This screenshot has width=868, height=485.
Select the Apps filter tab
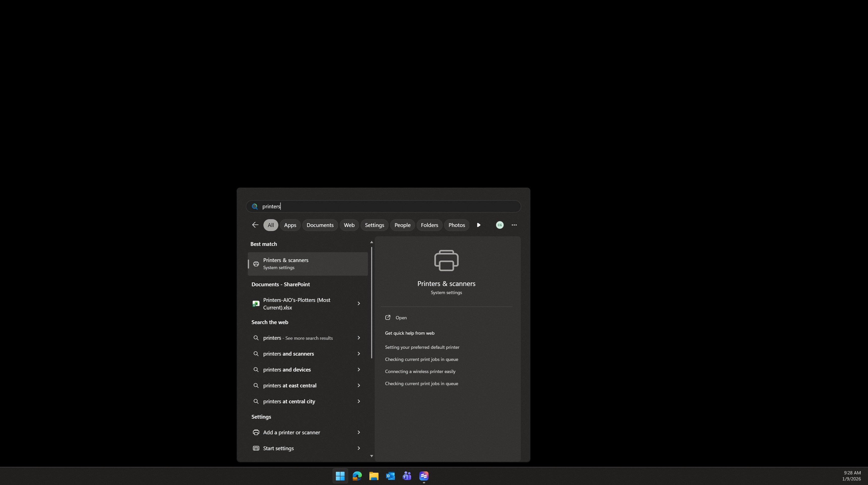290,225
